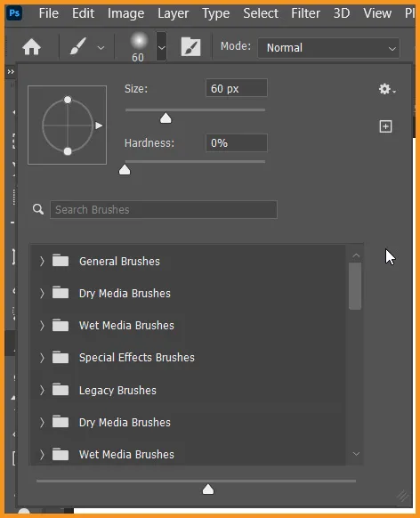Collapse the brush preset picker dropdown arrow

click(161, 47)
